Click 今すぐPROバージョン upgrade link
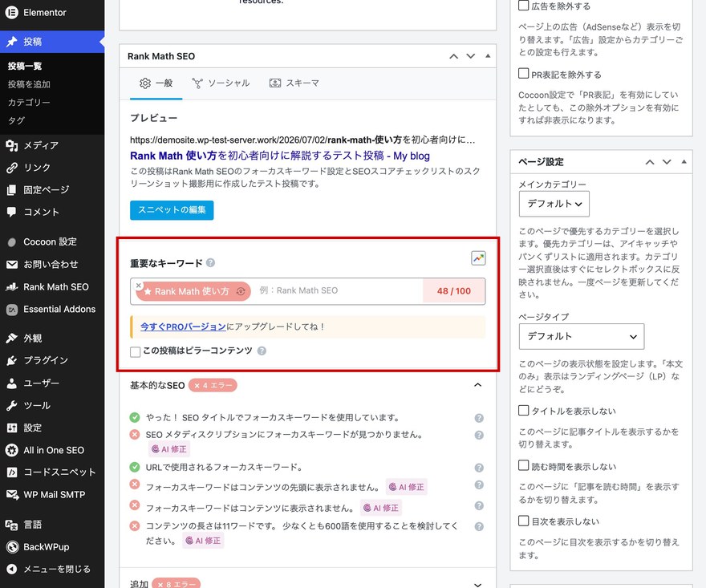706x588 pixels. 183,326
